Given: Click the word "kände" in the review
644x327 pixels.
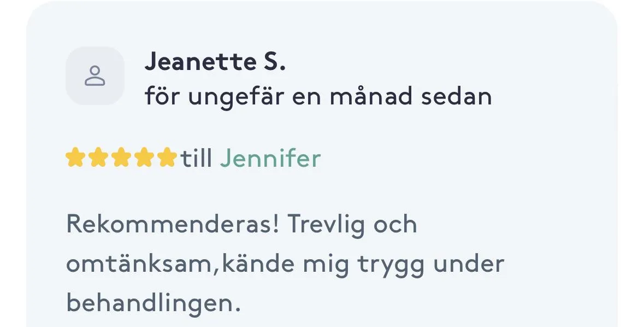Looking at the screenshot, I should (x=258, y=264).
